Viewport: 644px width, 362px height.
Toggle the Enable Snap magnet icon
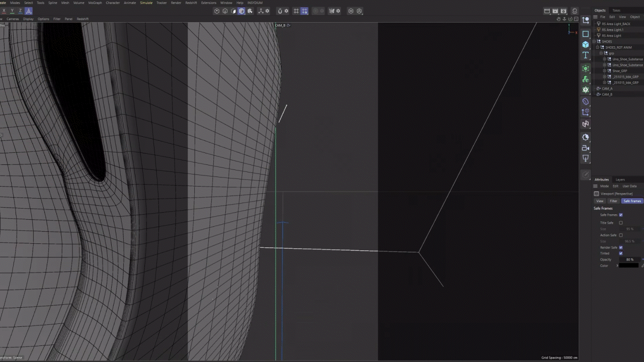(x=280, y=11)
